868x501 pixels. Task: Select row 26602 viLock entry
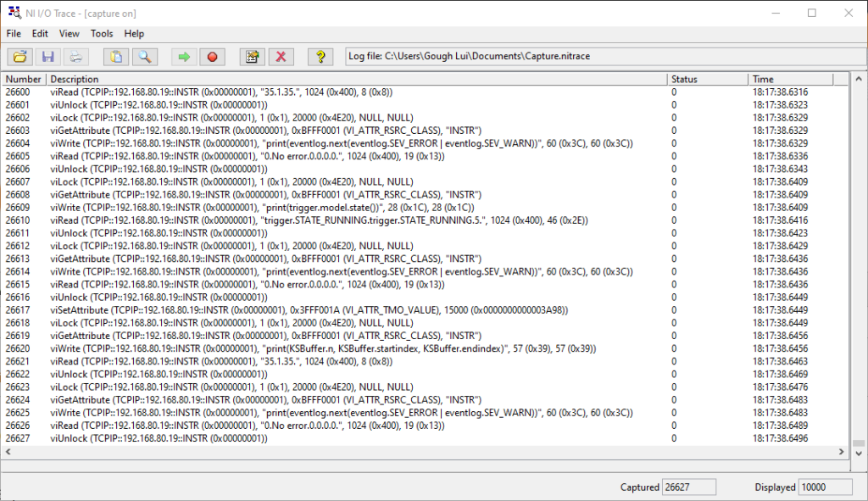click(x=426, y=117)
